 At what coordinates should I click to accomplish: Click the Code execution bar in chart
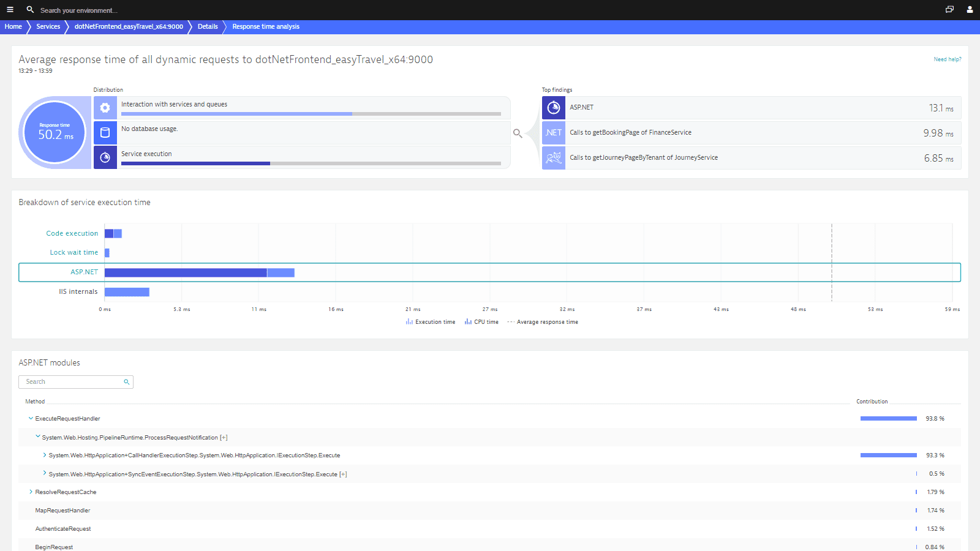pyautogui.click(x=113, y=233)
